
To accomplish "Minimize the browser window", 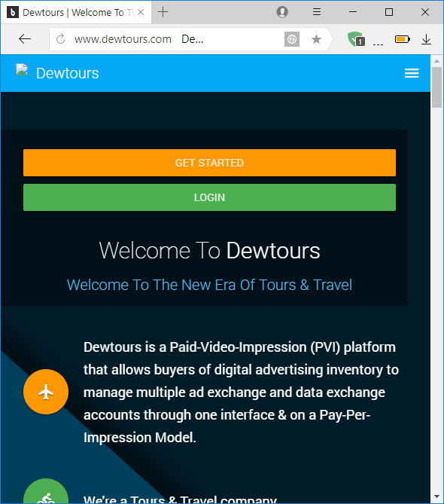I will click(x=353, y=12).
